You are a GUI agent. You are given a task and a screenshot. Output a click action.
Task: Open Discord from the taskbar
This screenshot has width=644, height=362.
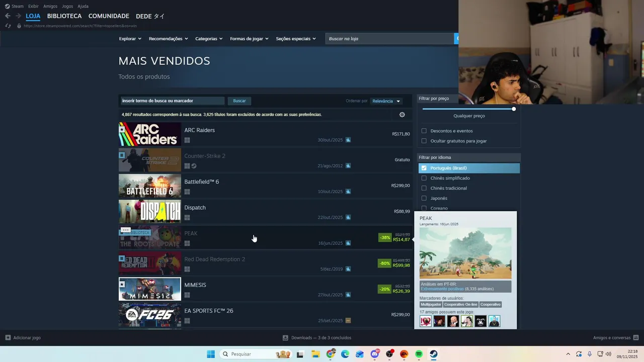coord(375,354)
